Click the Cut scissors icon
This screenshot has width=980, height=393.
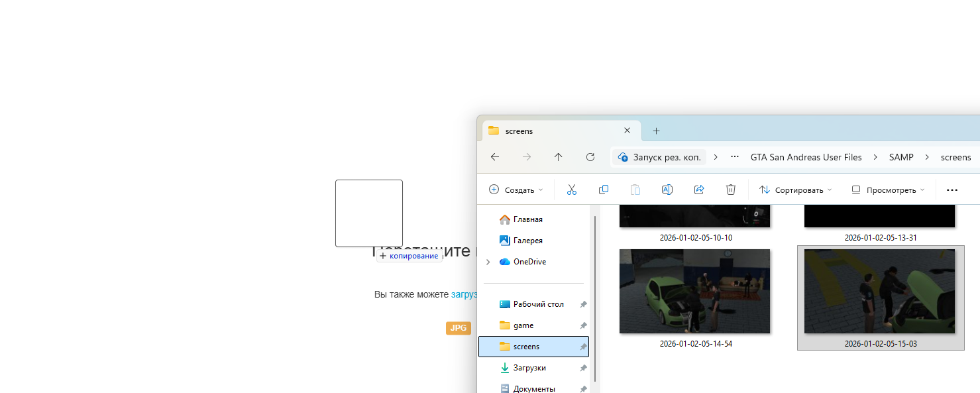pyautogui.click(x=572, y=190)
